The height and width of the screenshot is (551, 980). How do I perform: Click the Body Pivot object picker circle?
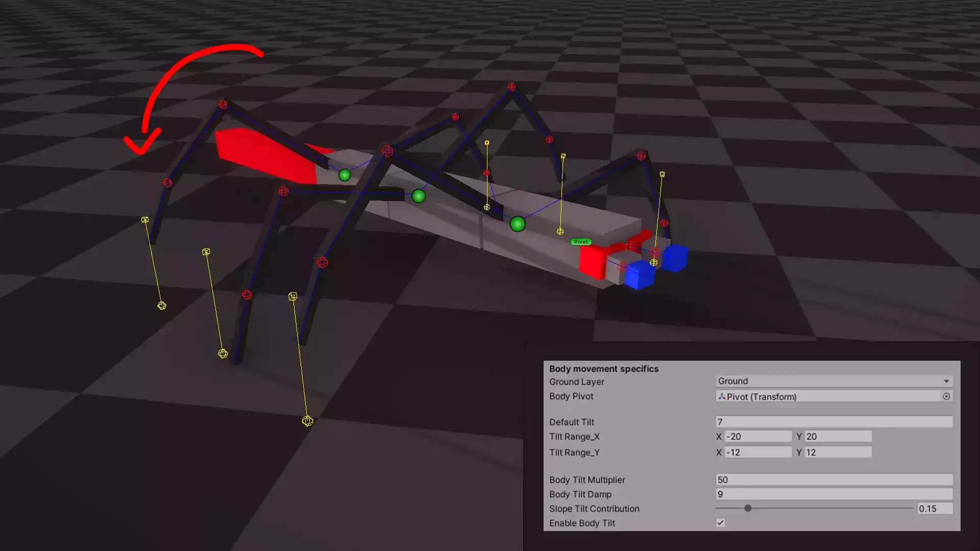[x=946, y=396]
